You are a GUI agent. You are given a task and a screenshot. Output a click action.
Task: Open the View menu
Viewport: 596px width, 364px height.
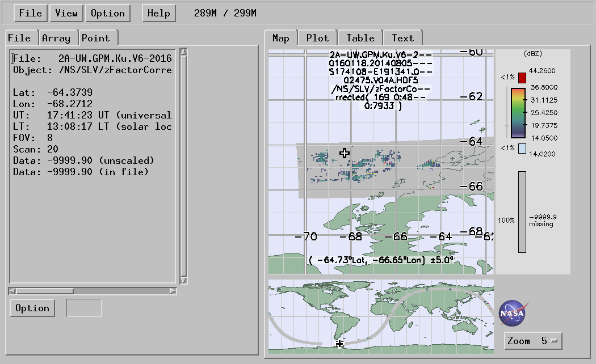coord(66,13)
